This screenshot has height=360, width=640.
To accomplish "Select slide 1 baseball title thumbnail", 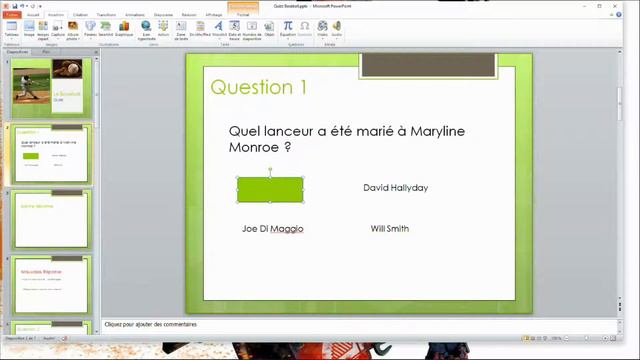I will [x=51, y=88].
